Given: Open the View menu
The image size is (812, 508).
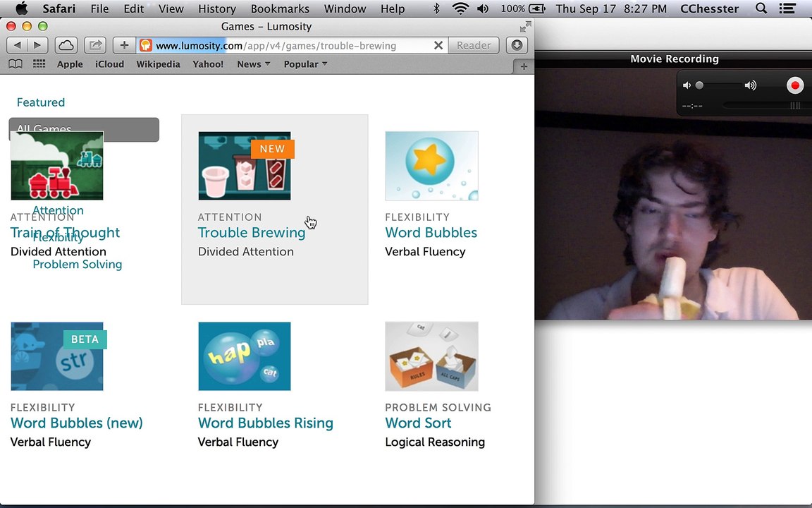Looking at the screenshot, I should (171, 8).
